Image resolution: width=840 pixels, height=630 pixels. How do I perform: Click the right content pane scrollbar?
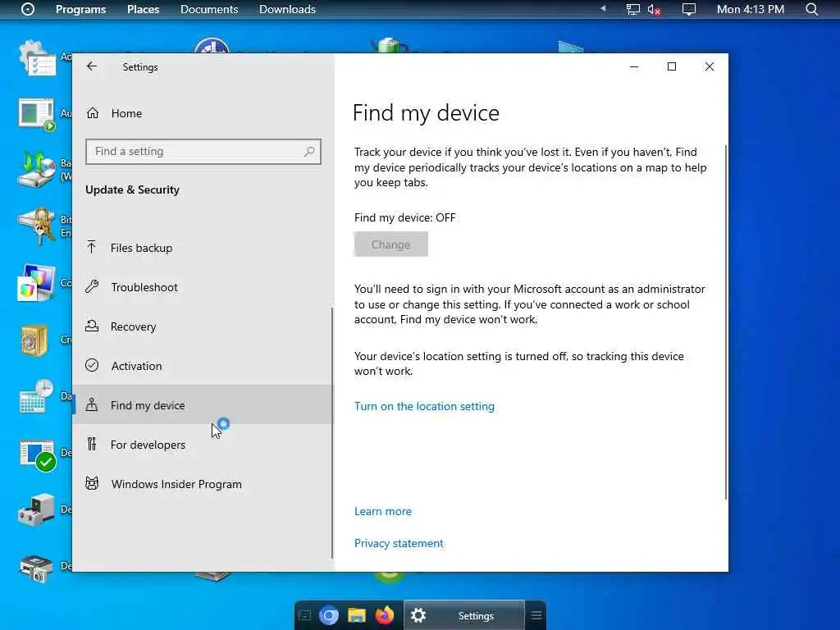pyautogui.click(x=726, y=322)
